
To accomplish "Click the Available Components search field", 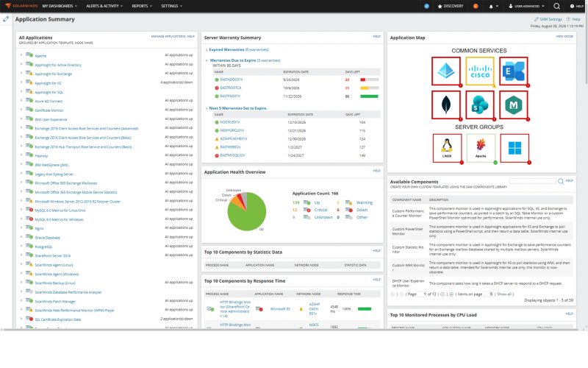I will click(x=532, y=181).
